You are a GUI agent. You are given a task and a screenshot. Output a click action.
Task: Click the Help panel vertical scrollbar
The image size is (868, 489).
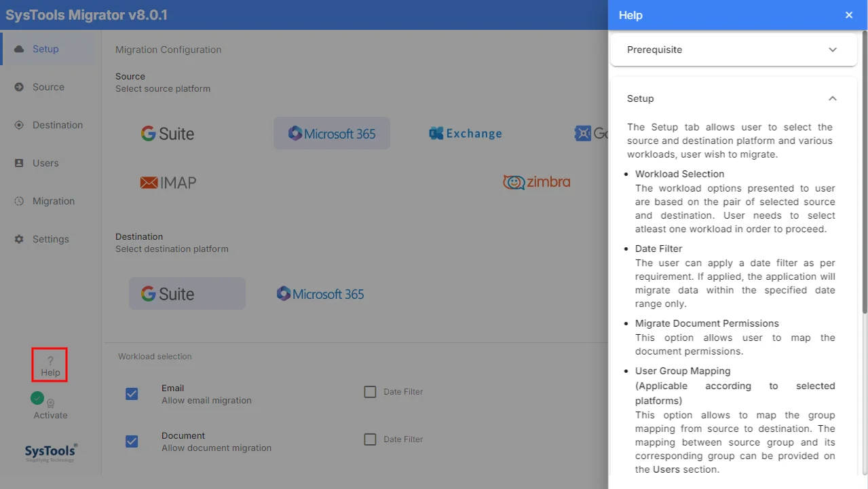click(865, 172)
